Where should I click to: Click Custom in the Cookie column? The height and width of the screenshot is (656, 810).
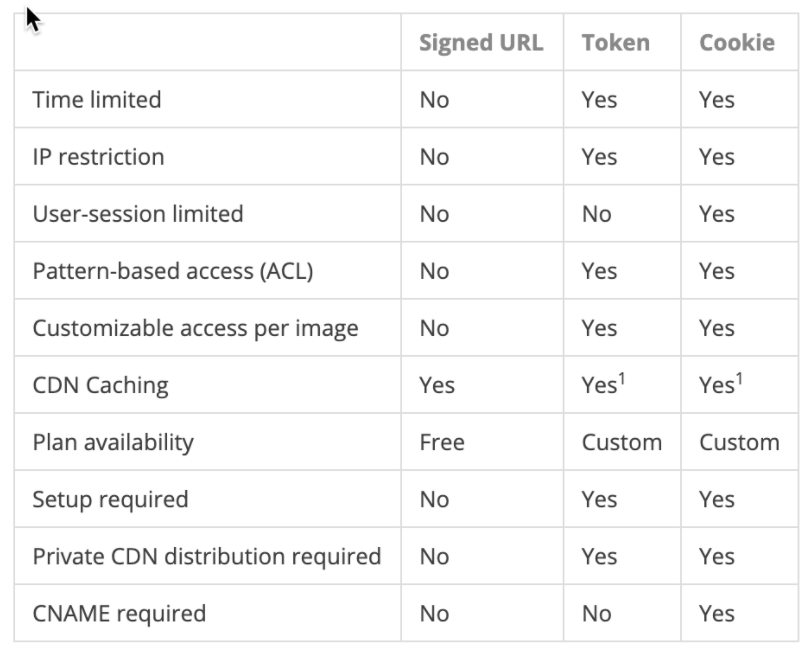tap(739, 442)
